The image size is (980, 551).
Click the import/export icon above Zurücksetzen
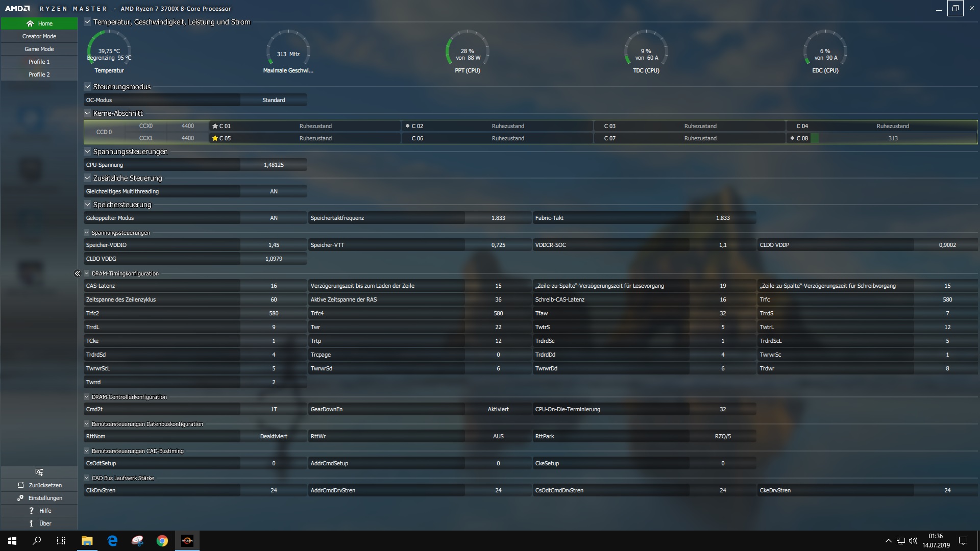click(39, 472)
